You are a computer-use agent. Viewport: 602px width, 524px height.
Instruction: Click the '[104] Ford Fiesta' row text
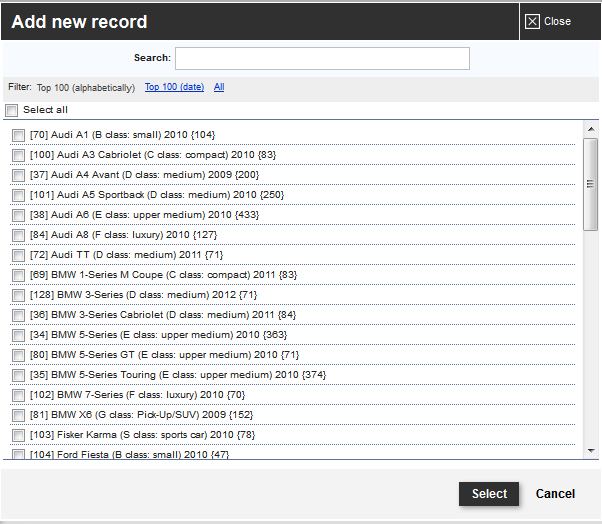(x=129, y=454)
